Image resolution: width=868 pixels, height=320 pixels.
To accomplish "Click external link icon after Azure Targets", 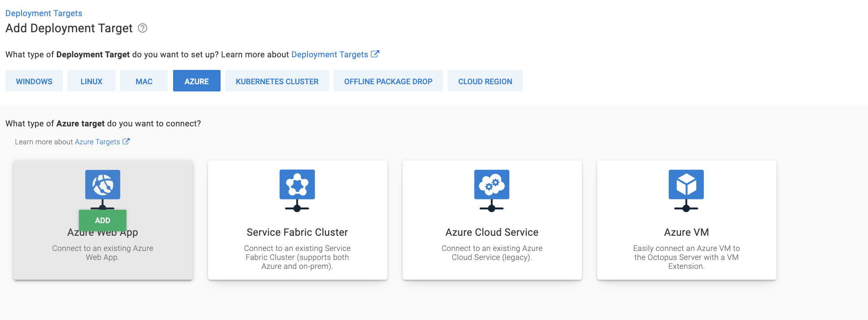I will click(x=126, y=142).
